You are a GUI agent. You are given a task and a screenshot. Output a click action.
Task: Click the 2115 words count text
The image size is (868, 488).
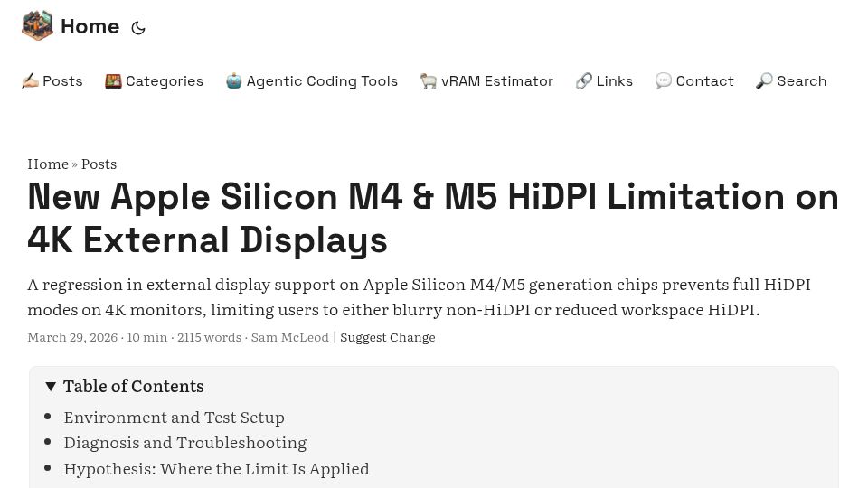209,337
